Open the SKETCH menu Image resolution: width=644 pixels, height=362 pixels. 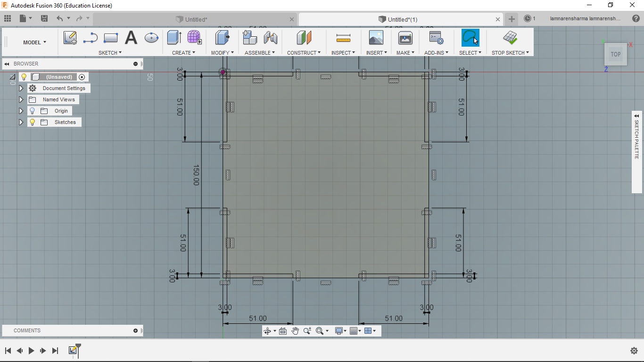click(x=110, y=53)
